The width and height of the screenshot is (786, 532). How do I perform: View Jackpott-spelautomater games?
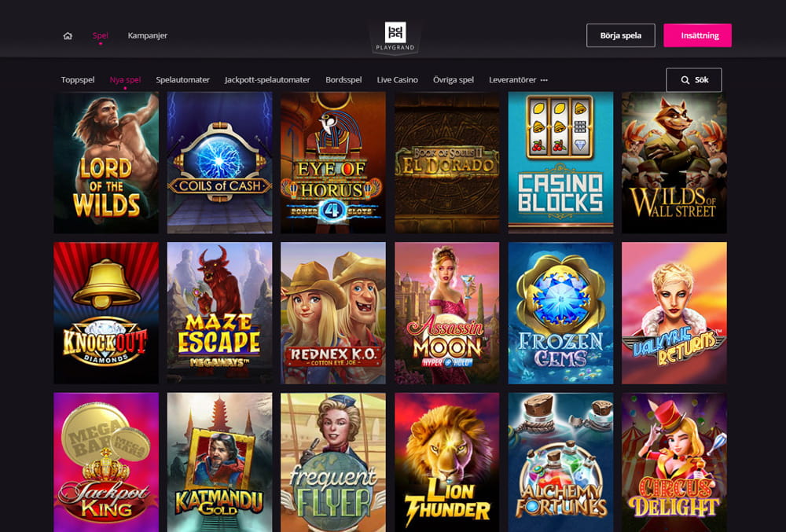267,79
